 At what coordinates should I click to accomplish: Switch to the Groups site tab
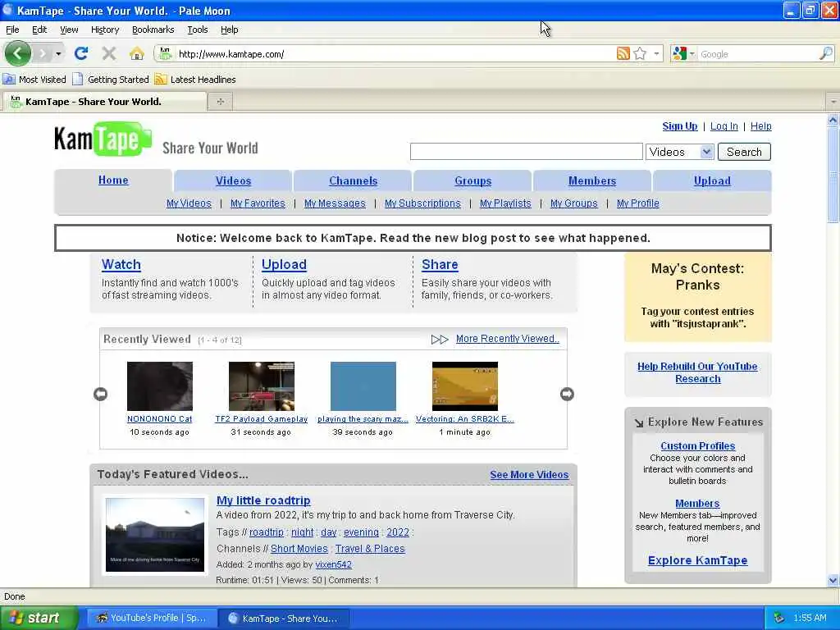(472, 181)
